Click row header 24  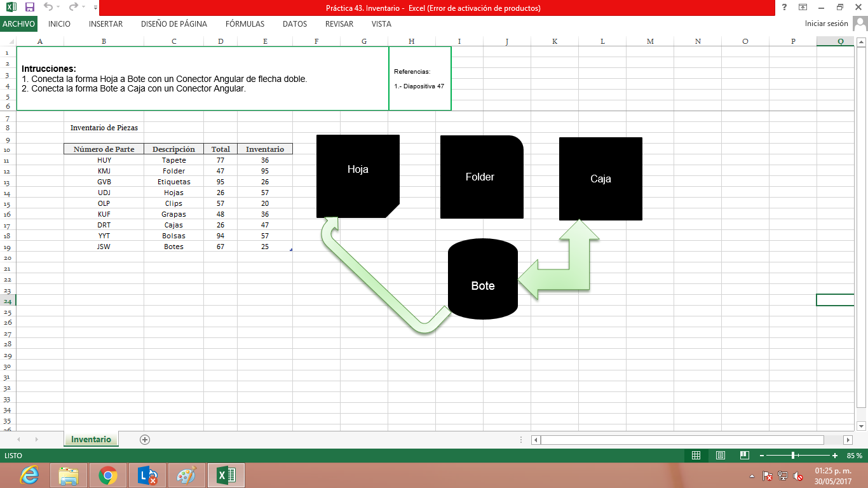point(8,301)
